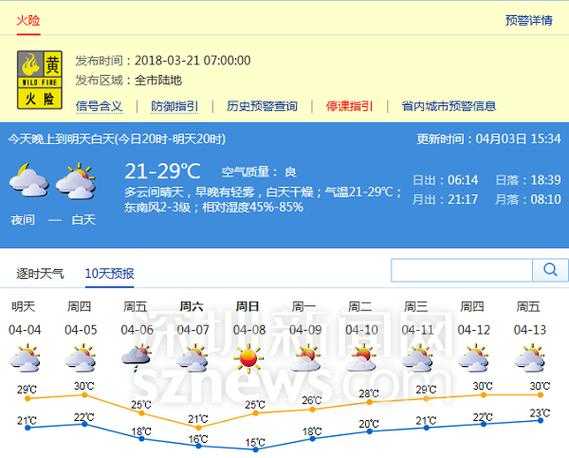569x458 pixels.
Task: Click the 15℃ low point for 04-08
Action: point(255,450)
